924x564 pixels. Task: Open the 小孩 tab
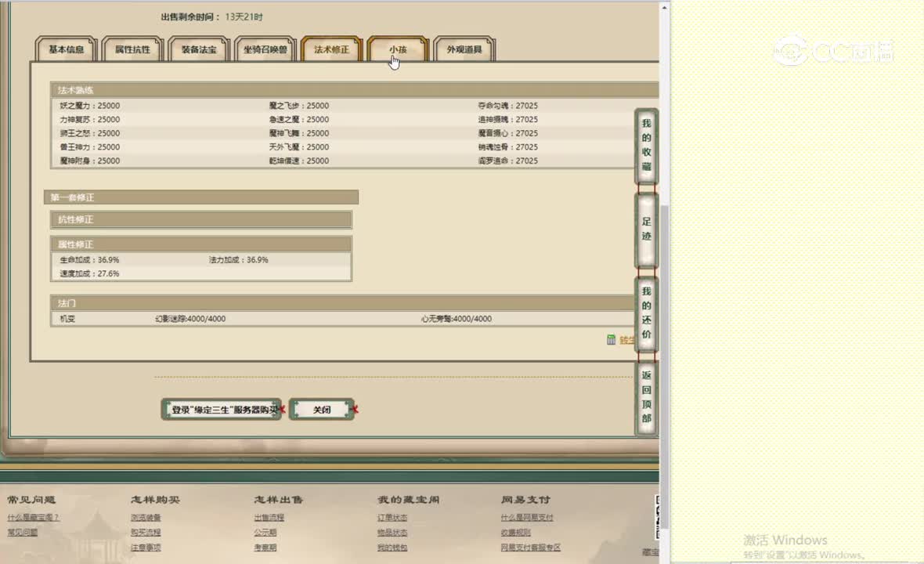[398, 49]
